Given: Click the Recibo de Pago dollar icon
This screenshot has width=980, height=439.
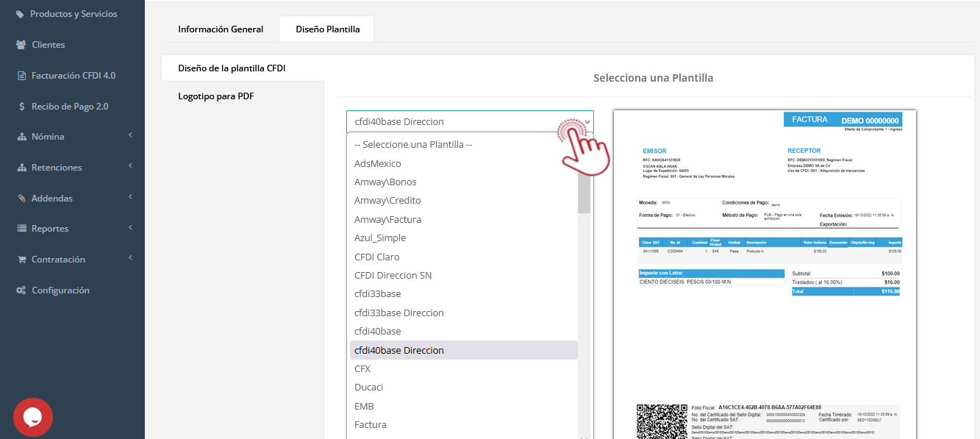Looking at the screenshot, I should coord(21,107).
